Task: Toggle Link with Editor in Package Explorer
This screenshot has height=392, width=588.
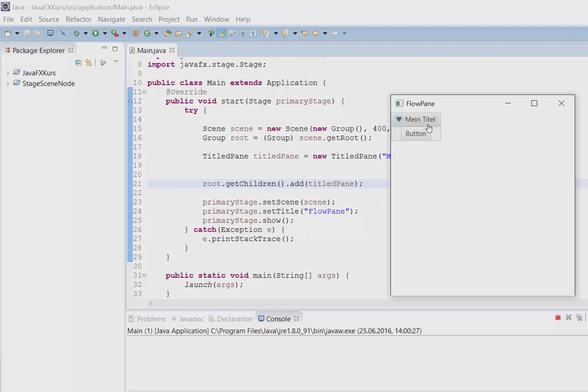Action: (89, 62)
